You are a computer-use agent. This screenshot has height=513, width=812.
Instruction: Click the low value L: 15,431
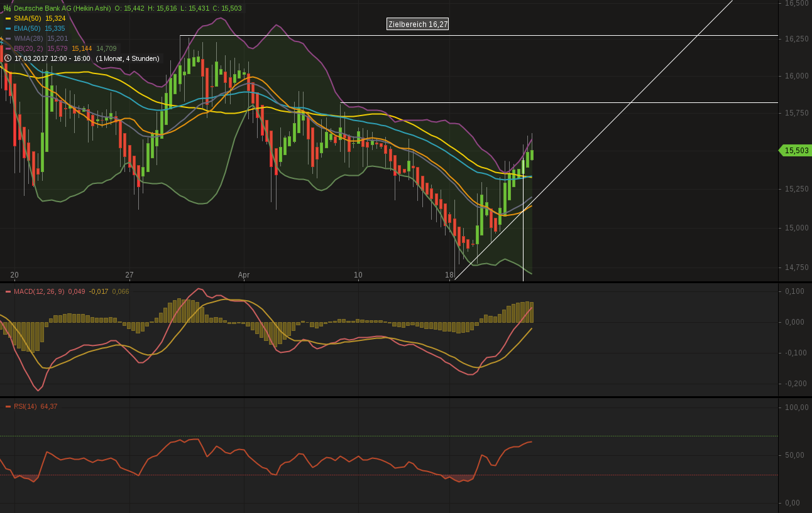[195, 8]
